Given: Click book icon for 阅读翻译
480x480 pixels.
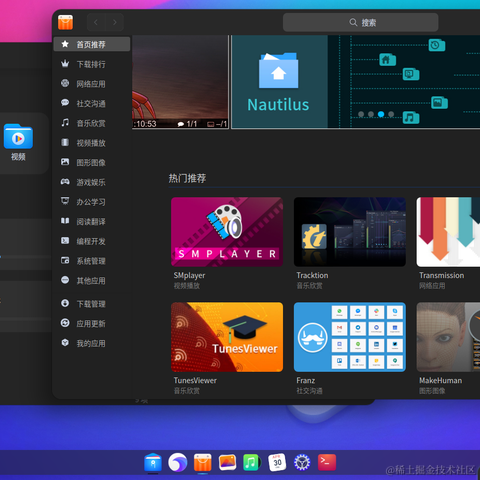Looking at the screenshot, I should pyautogui.click(x=65, y=221).
